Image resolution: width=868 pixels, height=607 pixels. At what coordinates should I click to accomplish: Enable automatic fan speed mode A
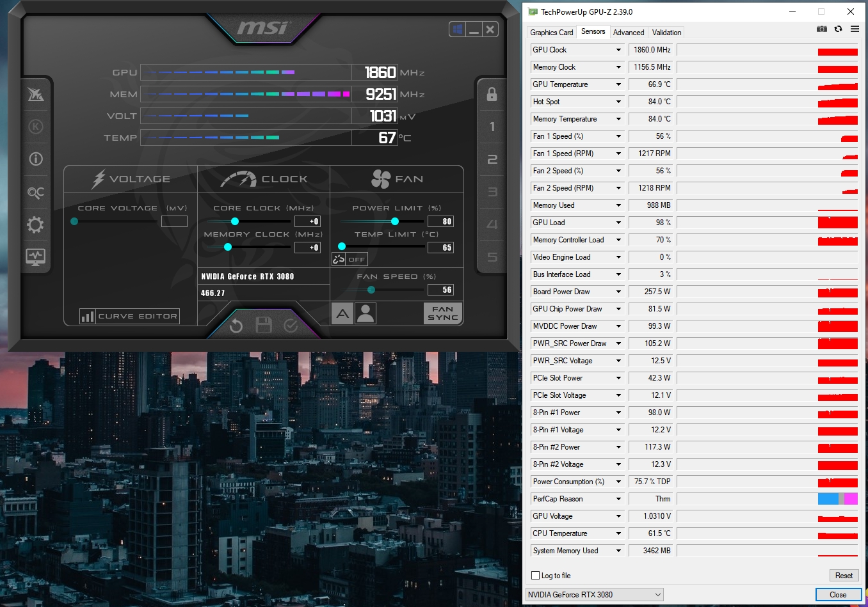click(x=342, y=313)
